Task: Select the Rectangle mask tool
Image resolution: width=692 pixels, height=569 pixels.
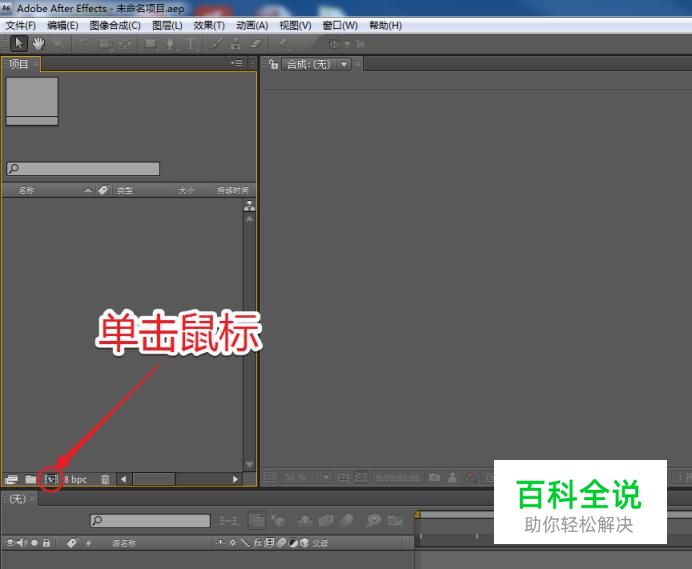Action: [151, 44]
